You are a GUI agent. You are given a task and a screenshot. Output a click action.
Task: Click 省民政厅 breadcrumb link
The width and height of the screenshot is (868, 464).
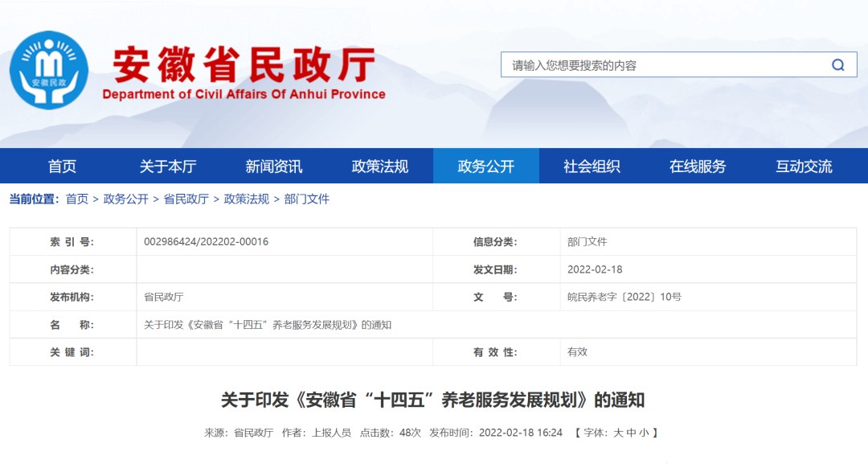(186, 199)
